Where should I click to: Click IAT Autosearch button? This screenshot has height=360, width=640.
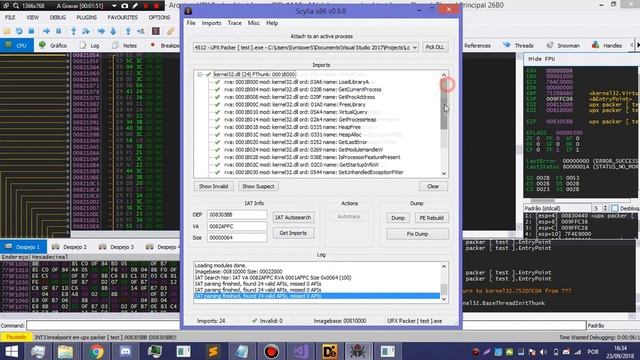click(293, 218)
